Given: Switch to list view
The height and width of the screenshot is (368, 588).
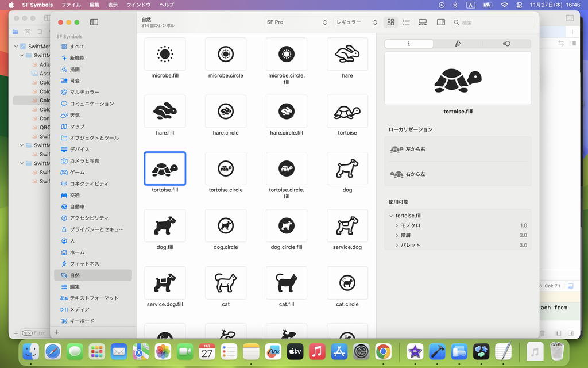Looking at the screenshot, I should point(407,22).
